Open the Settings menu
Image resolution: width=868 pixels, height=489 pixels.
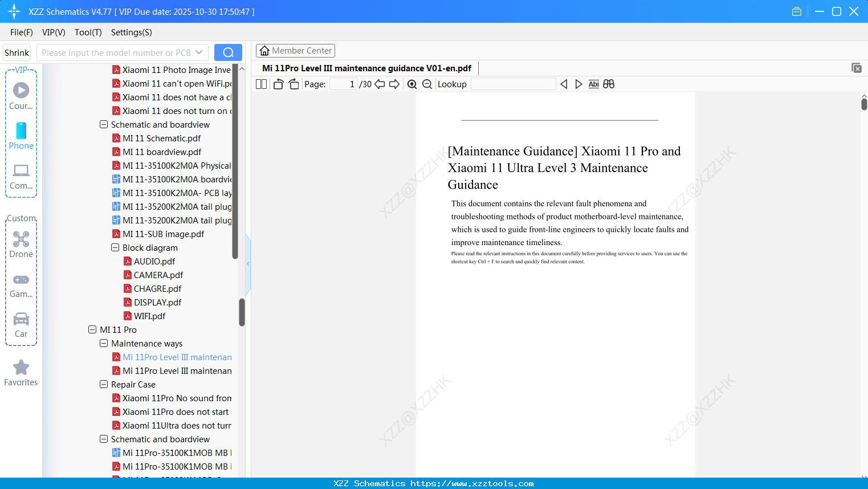tap(132, 32)
